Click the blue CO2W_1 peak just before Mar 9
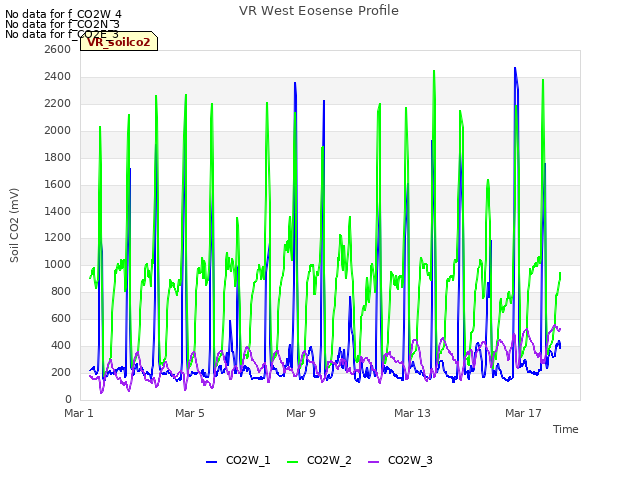640x480 pixels. click(x=295, y=84)
